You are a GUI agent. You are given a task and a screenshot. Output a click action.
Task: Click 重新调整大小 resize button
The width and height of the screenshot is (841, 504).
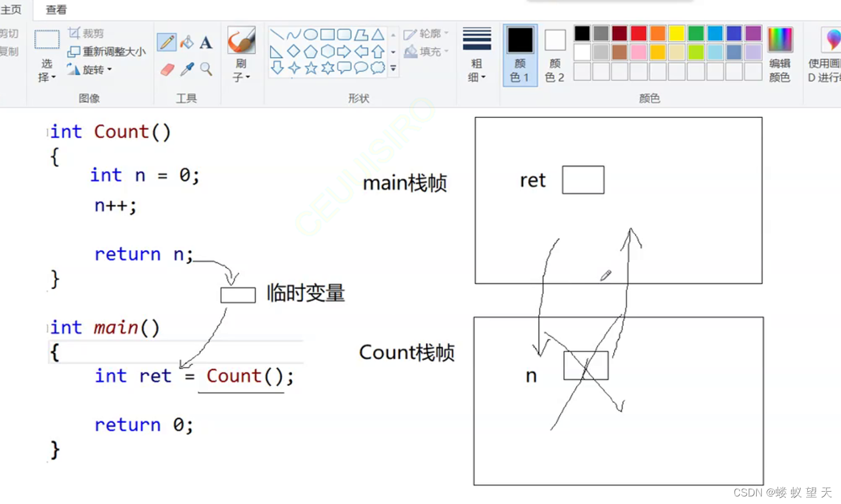(107, 52)
